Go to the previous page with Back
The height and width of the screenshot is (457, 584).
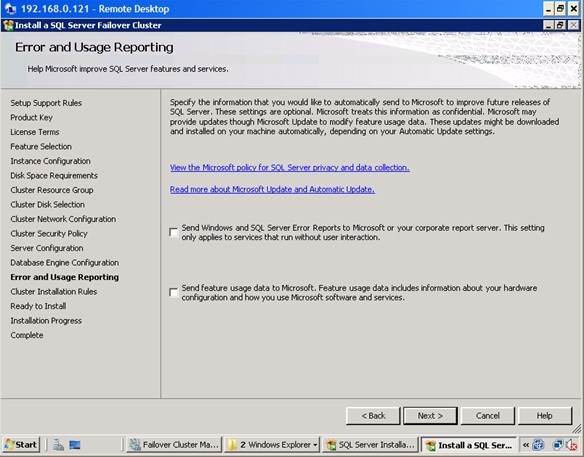(x=373, y=416)
